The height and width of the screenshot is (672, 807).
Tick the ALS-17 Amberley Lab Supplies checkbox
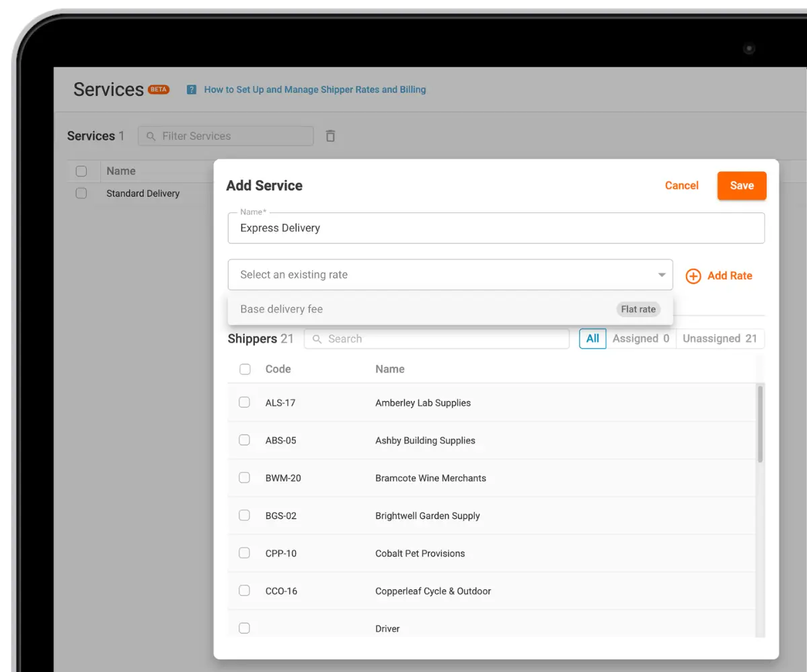(x=244, y=403)
